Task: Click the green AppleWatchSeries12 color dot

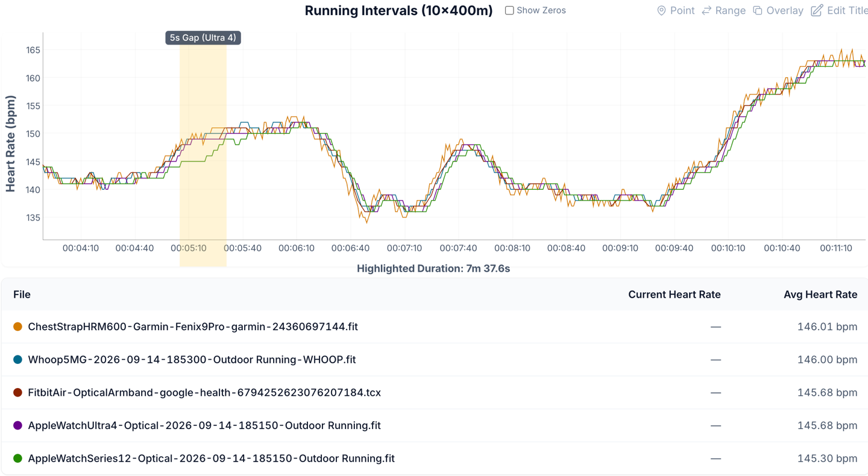Action: [17, 459]
